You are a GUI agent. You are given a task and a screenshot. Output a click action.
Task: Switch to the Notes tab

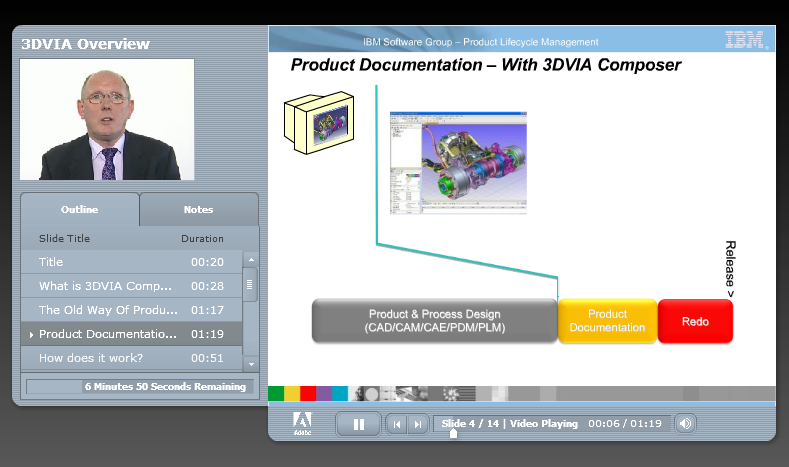click(x=198, y=209)
